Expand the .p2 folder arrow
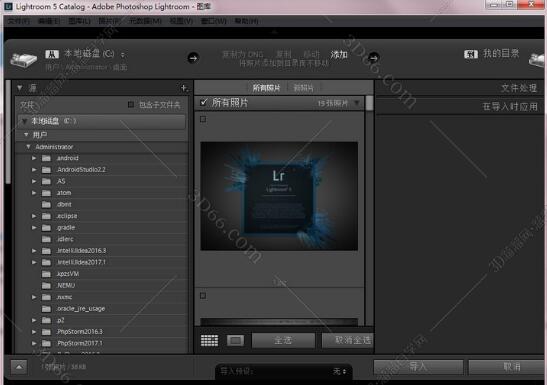Image resolution: width=547 pixels, height=385 pixels. coord(34,320)
